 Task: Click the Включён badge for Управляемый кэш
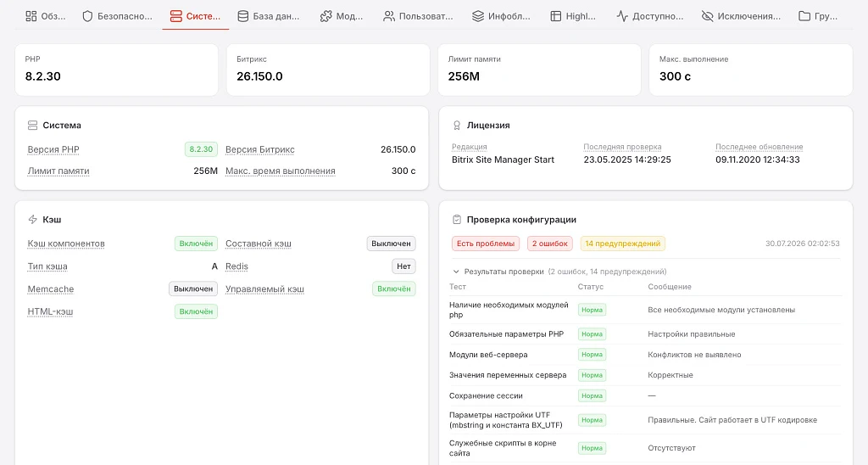click(394, 289)
